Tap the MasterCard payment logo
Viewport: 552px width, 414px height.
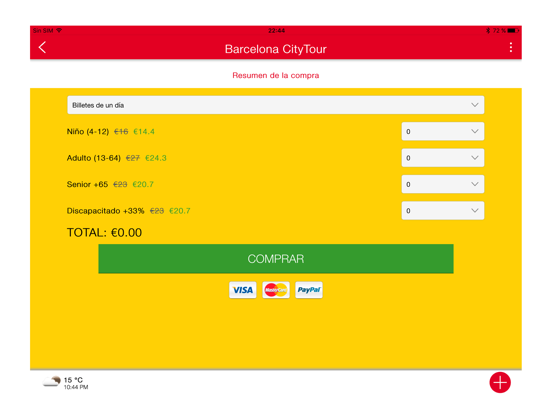(276, 290)
